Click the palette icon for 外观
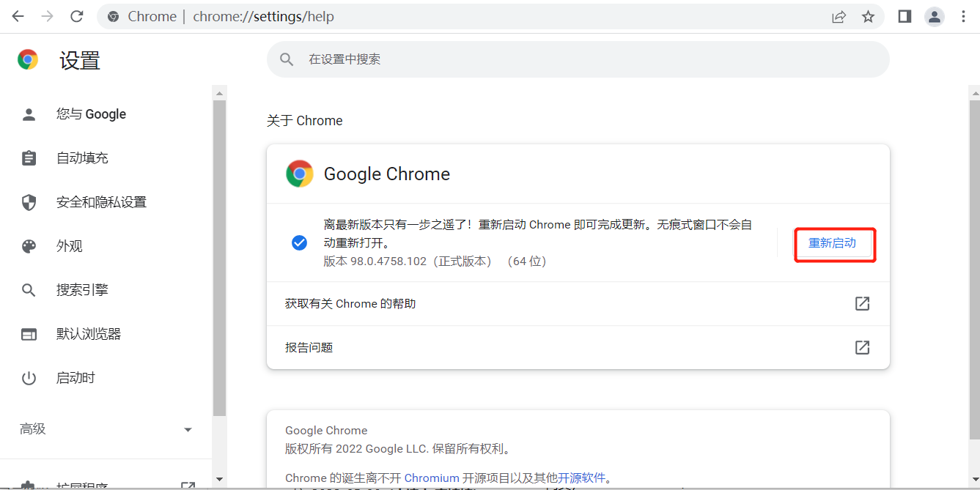Image resolution: width=980 pixels, height=490 pixels. tap(29, 246)
